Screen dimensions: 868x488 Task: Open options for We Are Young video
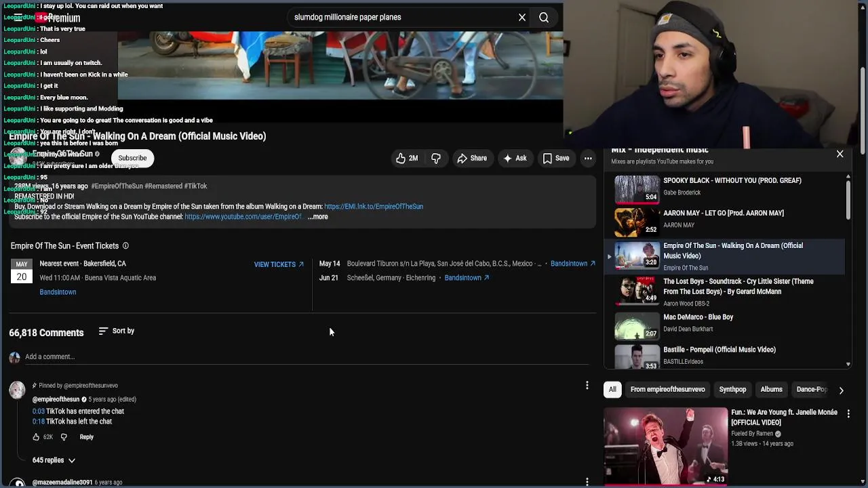click(x=848, y=413)
